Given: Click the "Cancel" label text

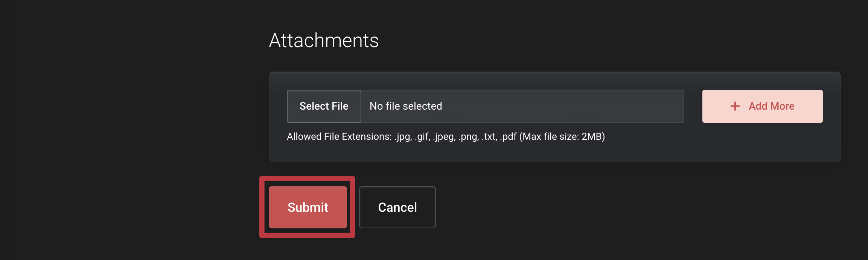Looking at the screenshot, I should pos(397,207).
